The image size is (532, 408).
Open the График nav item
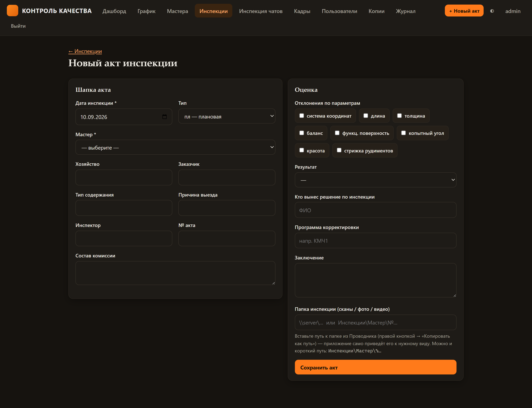tap(147, 11)
